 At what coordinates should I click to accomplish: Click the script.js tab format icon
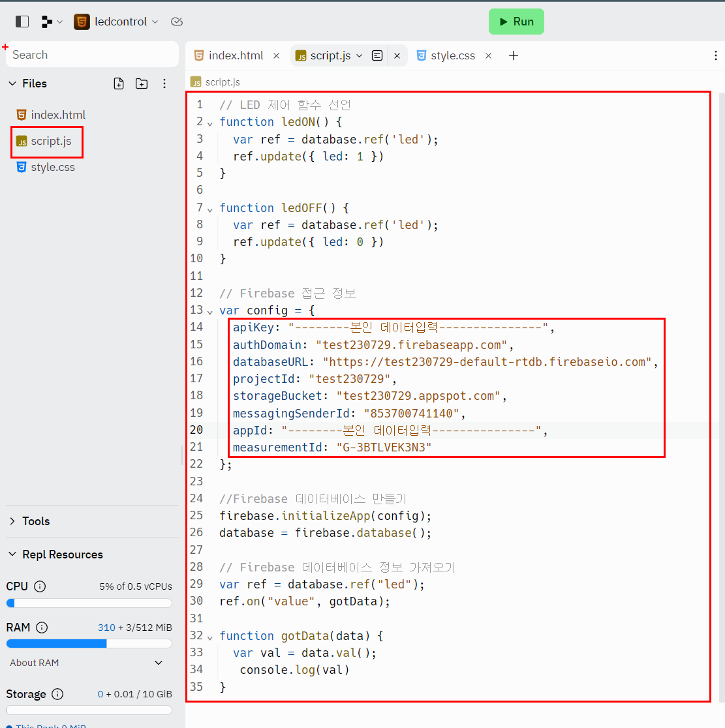coord(377,55)
